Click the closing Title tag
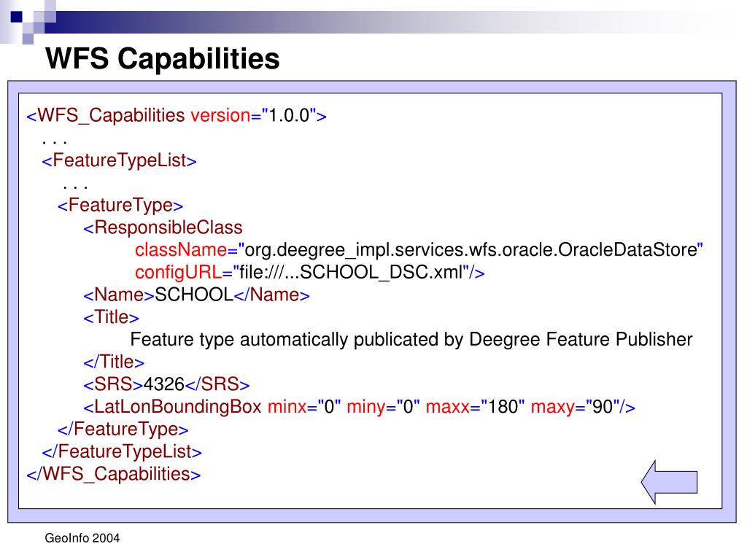 [114, 362]
